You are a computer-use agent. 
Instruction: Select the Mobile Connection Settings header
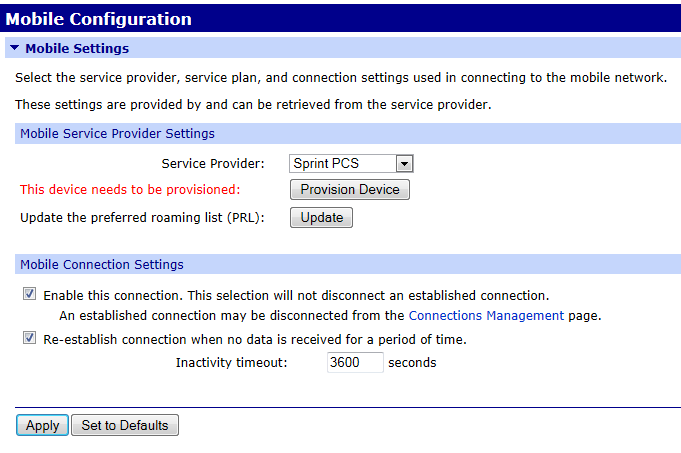click(102, 265)
